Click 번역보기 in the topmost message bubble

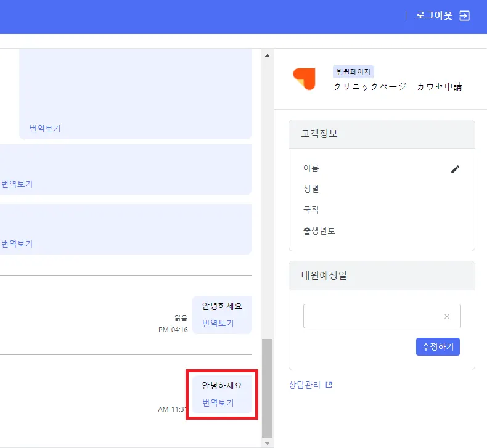(45, 129)
